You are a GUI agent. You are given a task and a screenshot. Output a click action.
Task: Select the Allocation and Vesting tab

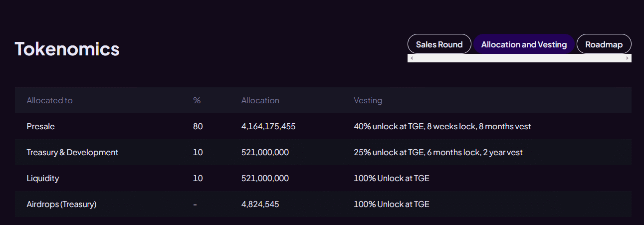524,44
